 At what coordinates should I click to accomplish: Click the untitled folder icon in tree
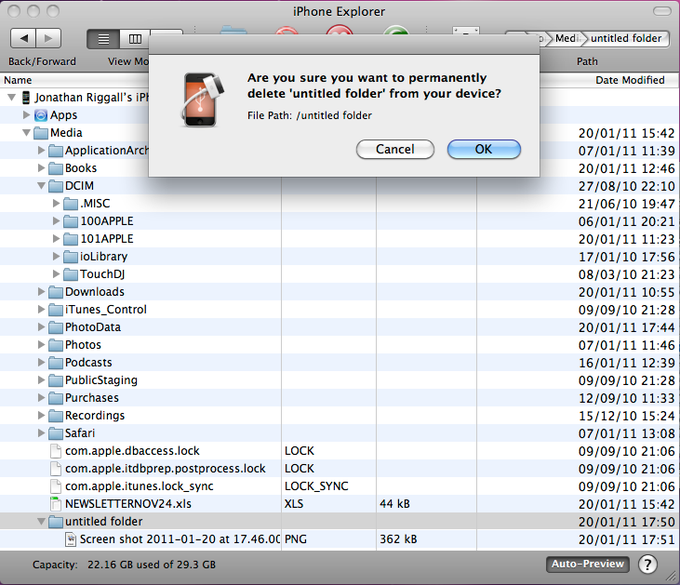56,521
